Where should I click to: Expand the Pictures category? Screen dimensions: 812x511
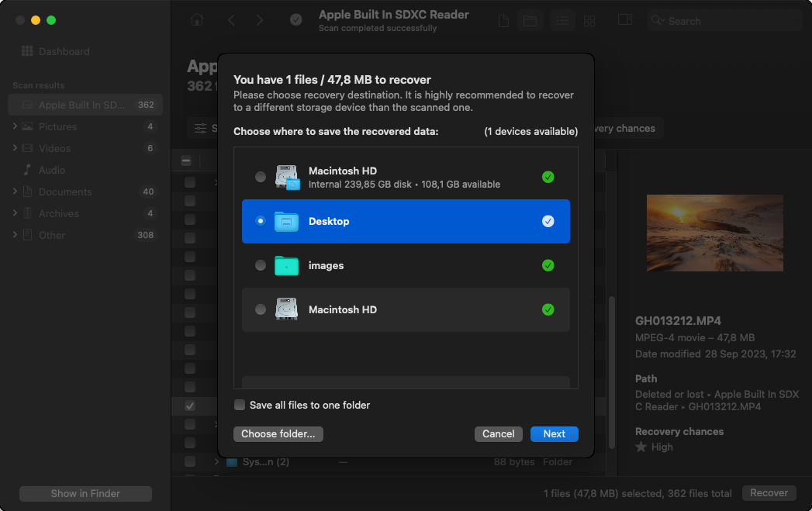15,126
